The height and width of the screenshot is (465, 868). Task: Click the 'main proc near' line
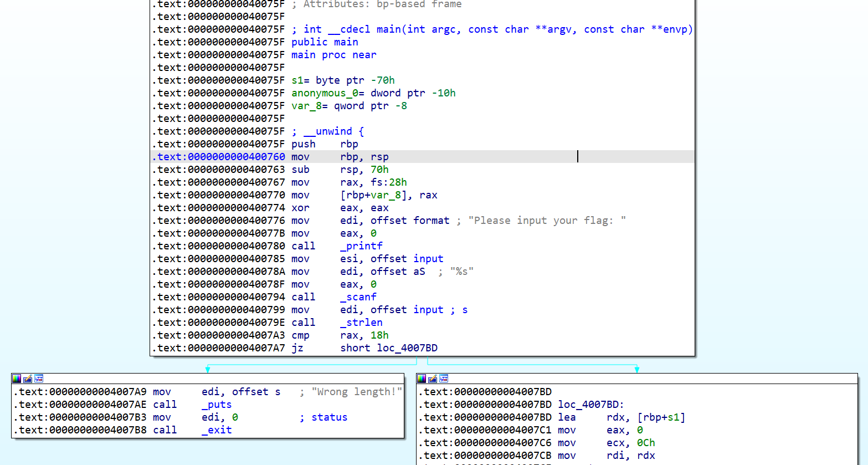(x=334, y=55)
